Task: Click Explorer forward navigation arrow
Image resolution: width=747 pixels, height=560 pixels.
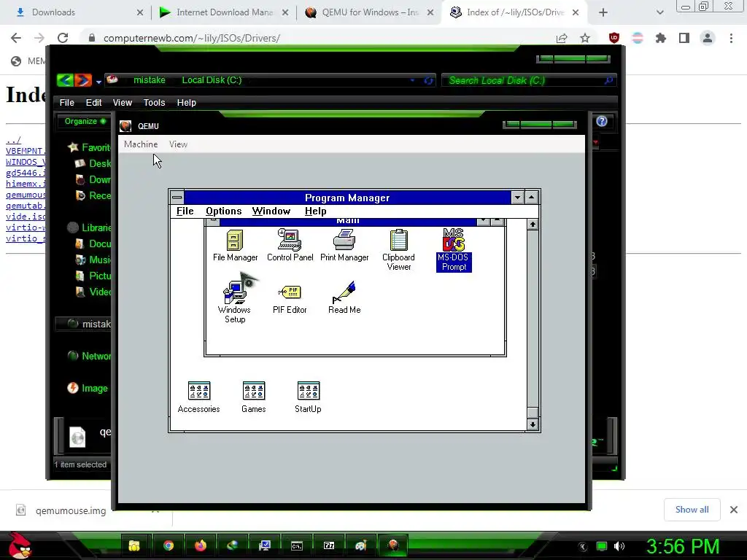Action: tap(83, 80)
